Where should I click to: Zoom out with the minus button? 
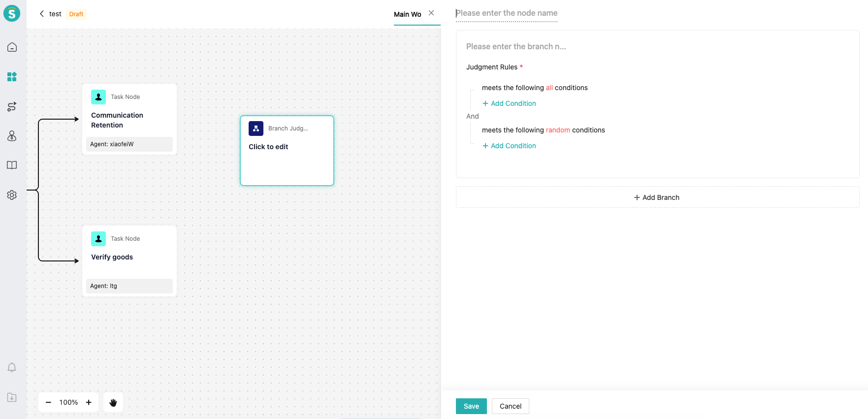tap(48, 402)
